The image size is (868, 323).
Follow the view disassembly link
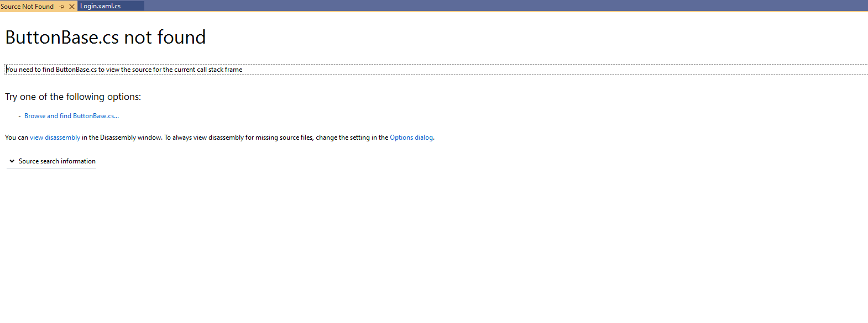pos(55,137)
